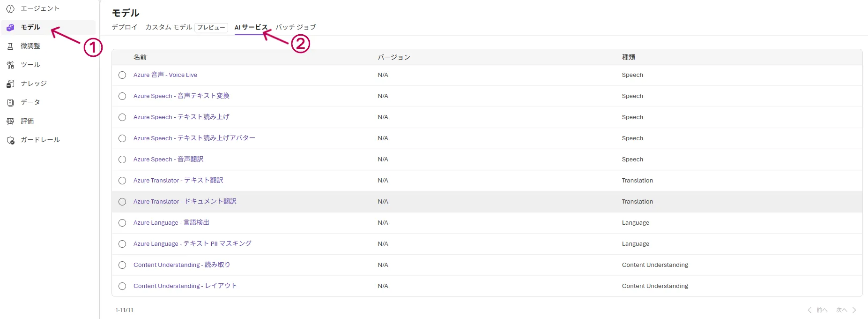
Task: Click Translation type in テキスト翻訳 row
Action: (638, 181)
